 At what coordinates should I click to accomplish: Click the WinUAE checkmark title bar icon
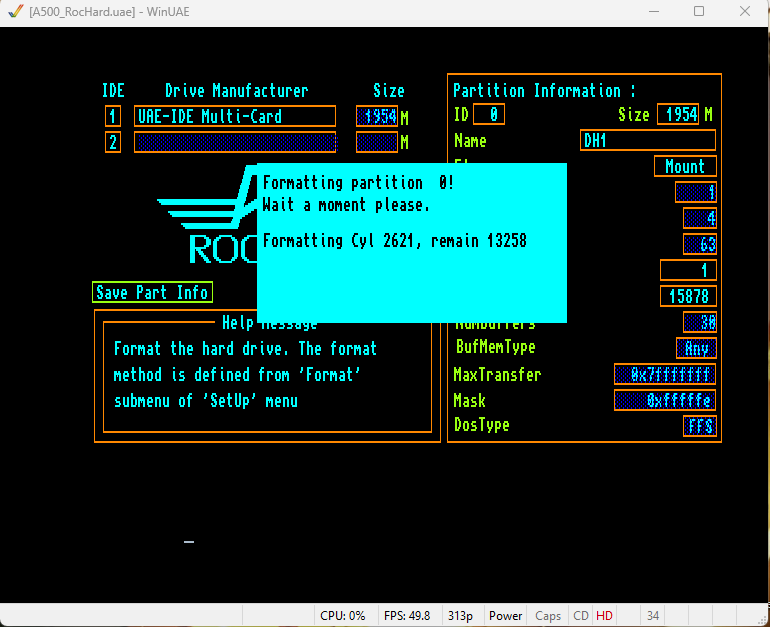(x=16, y=11)
